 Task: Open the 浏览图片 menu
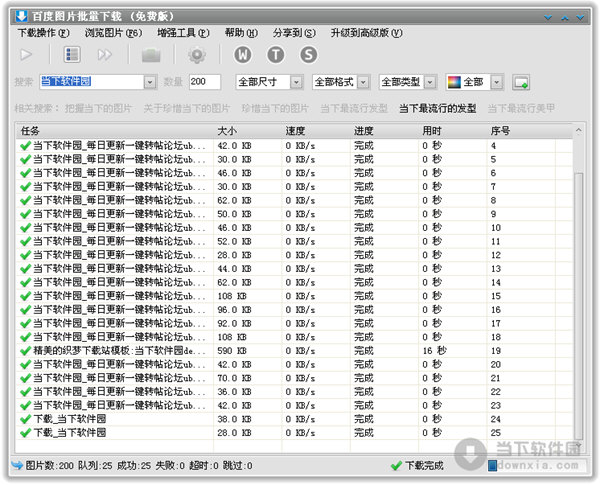[113, 33]
